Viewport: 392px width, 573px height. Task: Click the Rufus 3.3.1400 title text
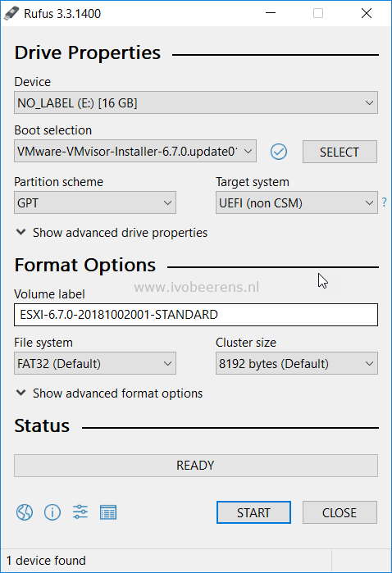click(62, 13)
